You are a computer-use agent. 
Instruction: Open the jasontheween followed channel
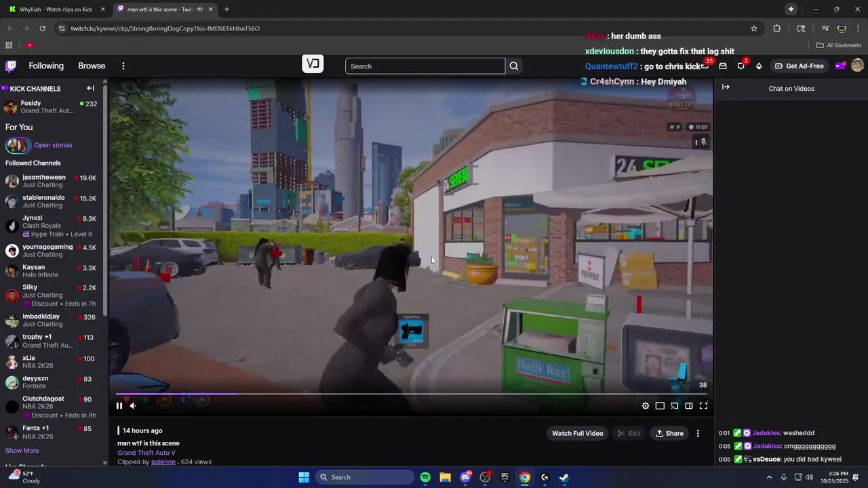pyautogui.click(x=52, y=181)
